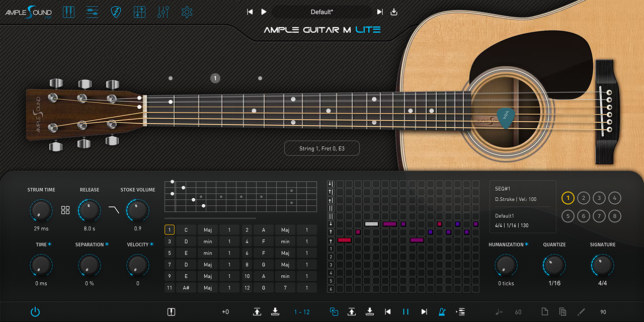Click the copy pattern icon
644x322 pixels.
pyautogui.click(x=563, y=312)
